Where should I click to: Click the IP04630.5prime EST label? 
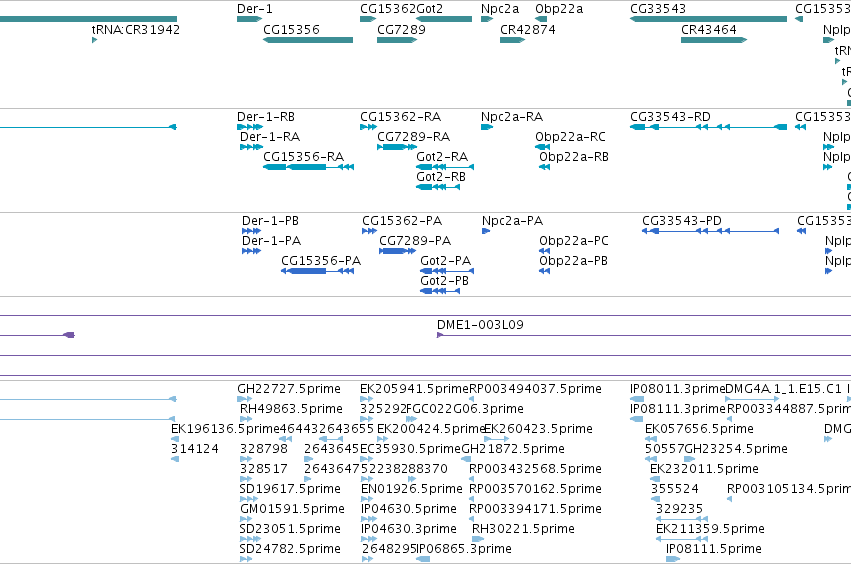coord(409,509)
